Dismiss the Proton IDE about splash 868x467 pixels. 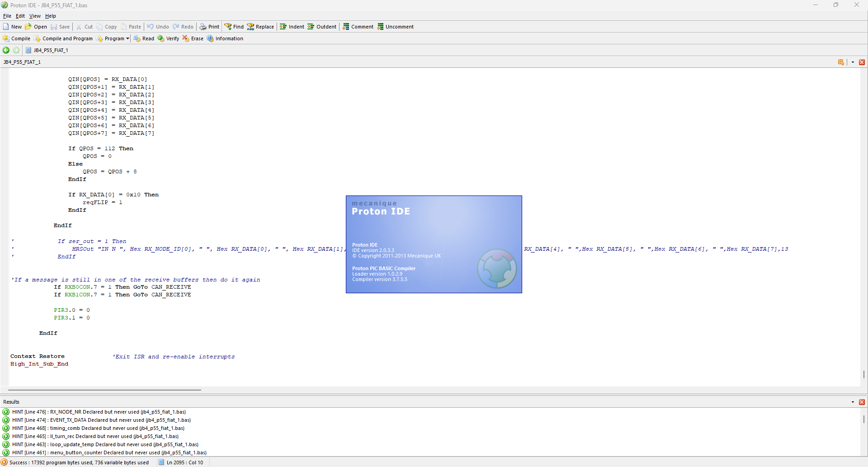pos(434,244)
